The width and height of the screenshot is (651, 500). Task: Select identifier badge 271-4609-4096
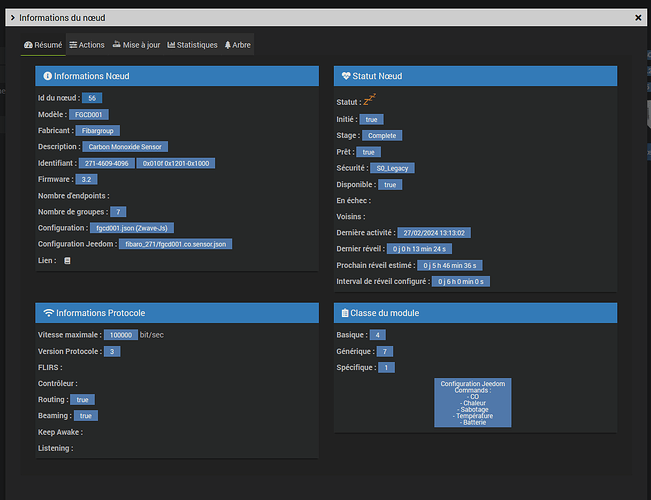[x=107, y=163]
